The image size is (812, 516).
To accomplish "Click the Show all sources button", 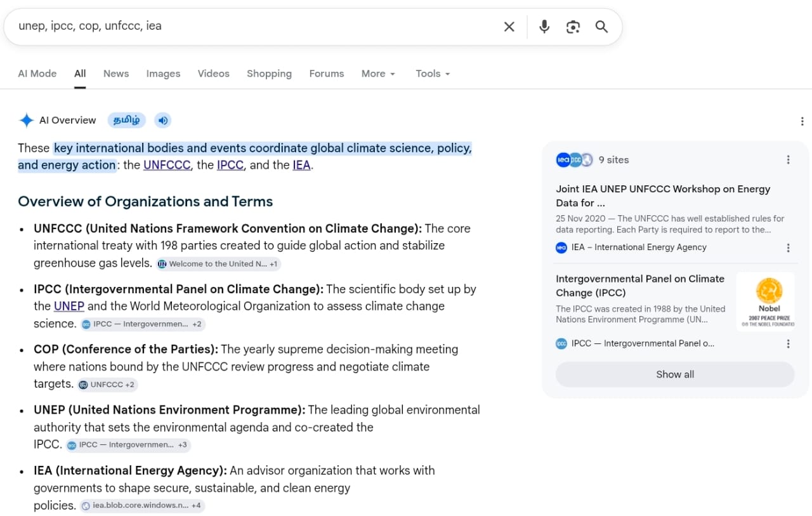I will click(x=675, y=374).
